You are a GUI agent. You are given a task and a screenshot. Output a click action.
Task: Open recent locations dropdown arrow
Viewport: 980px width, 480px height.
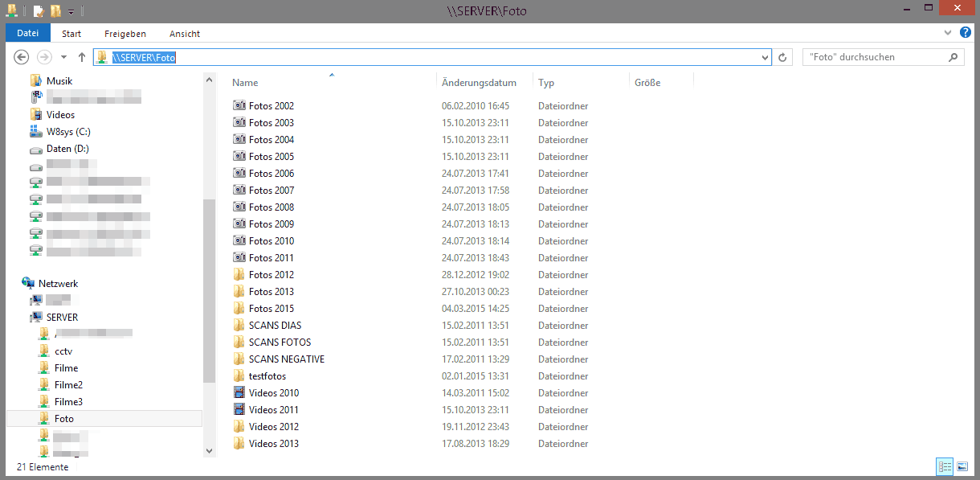click(x=63, y=57)
